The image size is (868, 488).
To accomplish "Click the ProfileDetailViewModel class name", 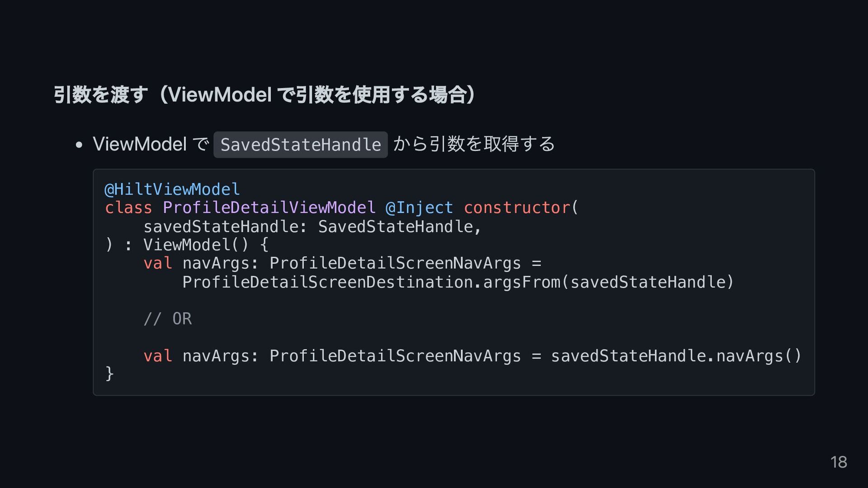I will click(x=269, y=207).
